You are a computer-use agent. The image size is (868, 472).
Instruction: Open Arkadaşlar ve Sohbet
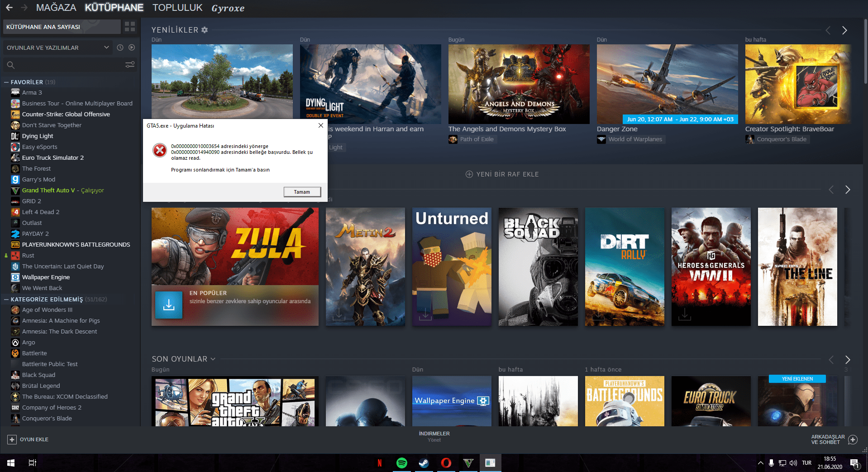[834, 439]
